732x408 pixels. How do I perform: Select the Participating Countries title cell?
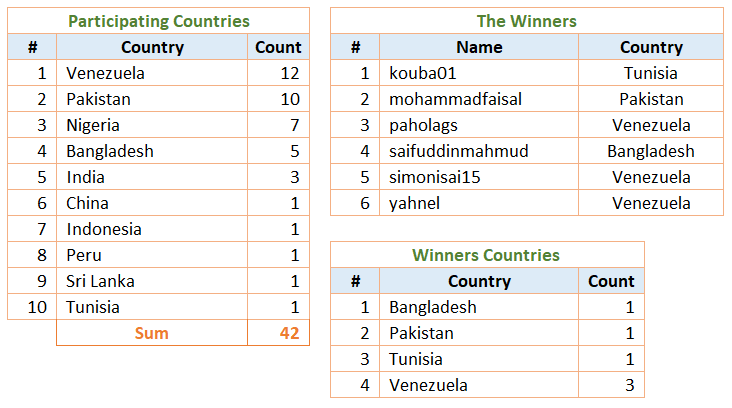click(158, 21)
